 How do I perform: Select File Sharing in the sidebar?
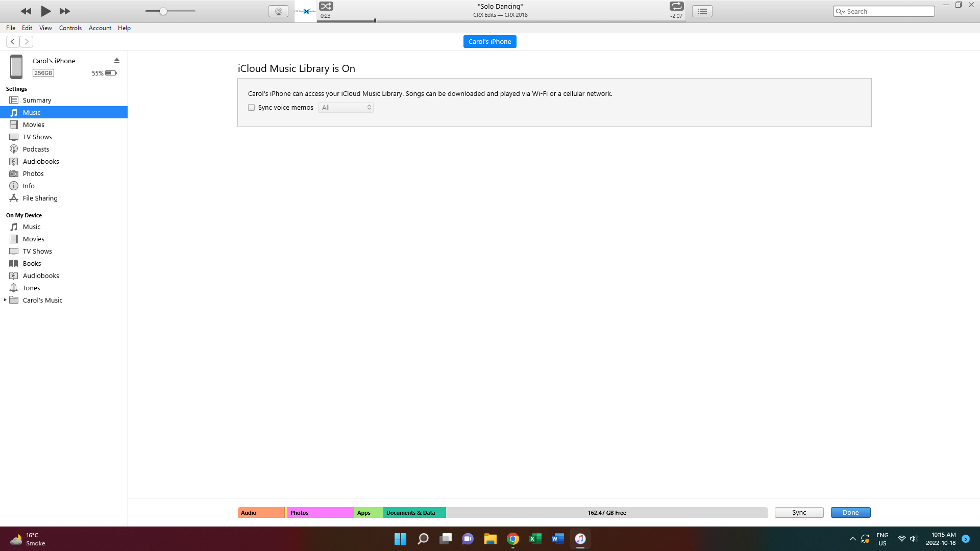coord(40,198)
